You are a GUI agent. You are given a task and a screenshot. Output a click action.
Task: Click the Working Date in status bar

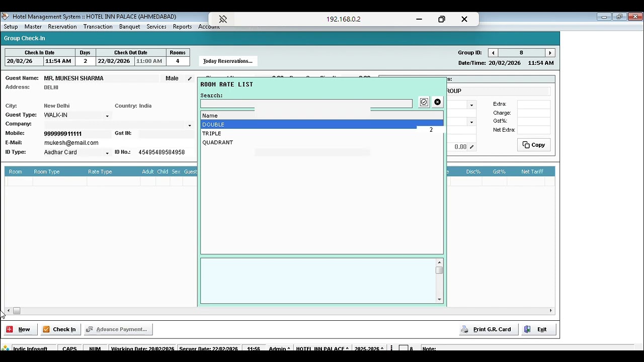click(142, 349)
